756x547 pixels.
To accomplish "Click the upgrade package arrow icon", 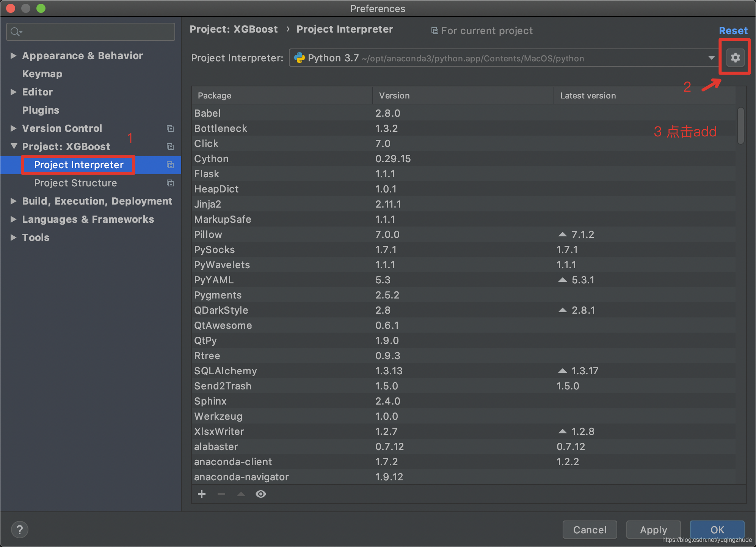I will (x=241, y=494).
